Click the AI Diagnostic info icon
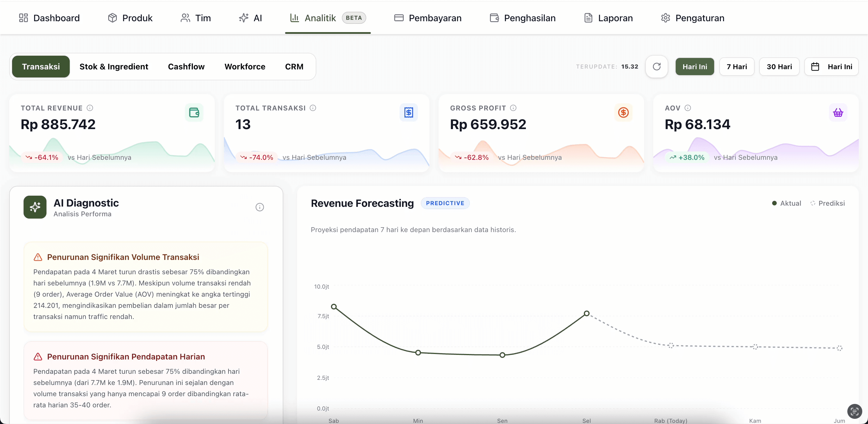The height and width of the screenshot is (424, 868). [259, 207]
